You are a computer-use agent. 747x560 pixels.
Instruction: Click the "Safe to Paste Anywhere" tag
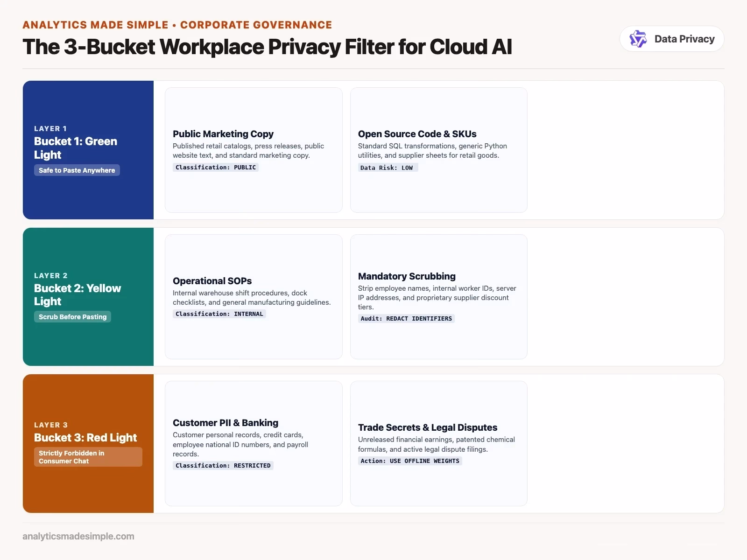click(77, 170)
